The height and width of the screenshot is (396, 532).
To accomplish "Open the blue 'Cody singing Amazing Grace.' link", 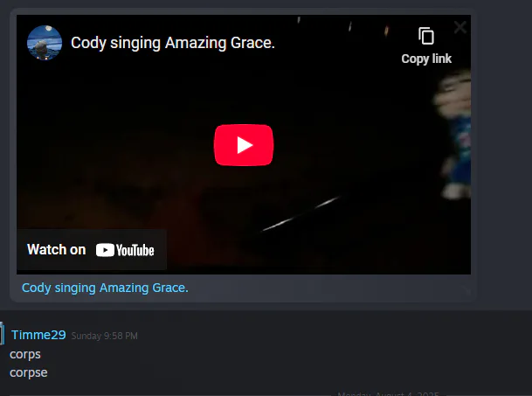I will click(x=105, y=288).
